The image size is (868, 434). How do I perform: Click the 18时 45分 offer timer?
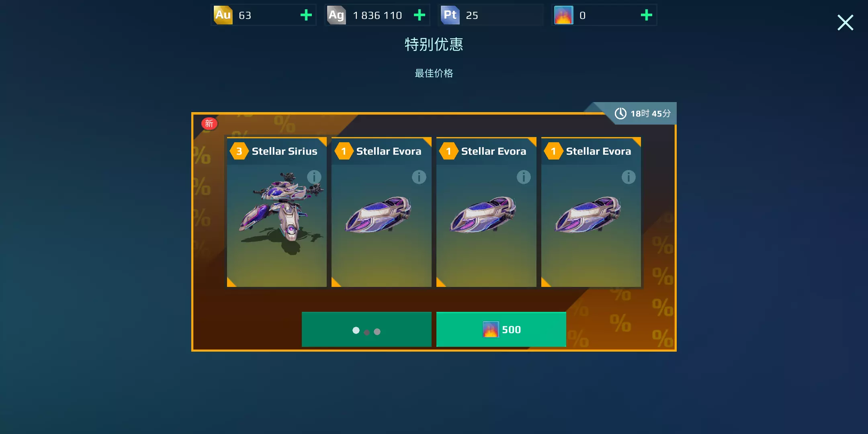[643, 114]
